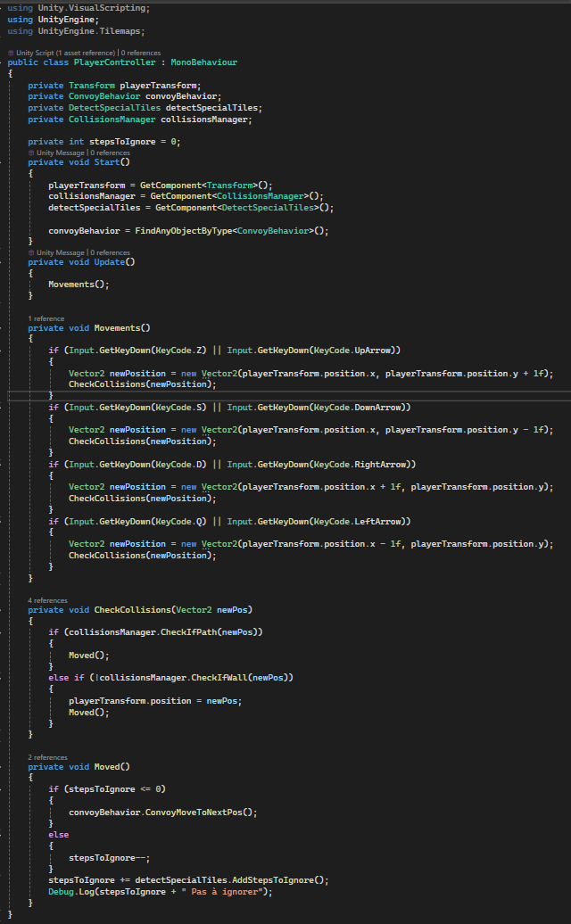Open "0 references" lens above Update method
Viewport: 571px width, 924px height.
[x=111, y=252]
